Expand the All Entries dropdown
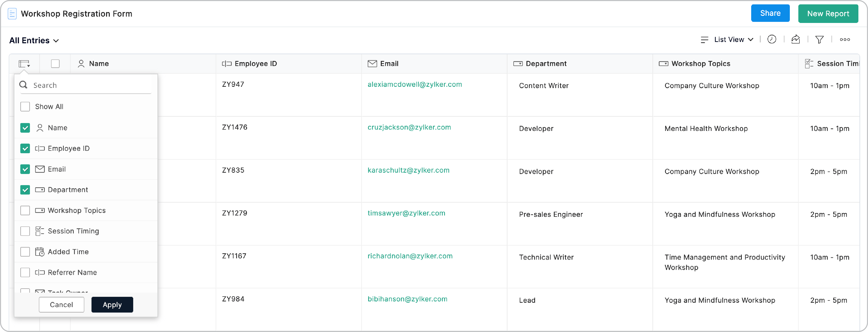 point(34,40)
